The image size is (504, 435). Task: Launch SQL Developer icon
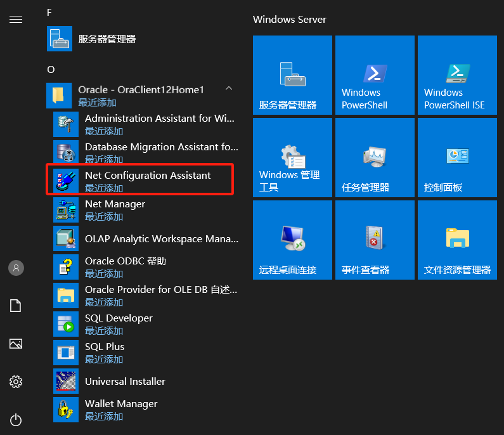click(66, 324)
